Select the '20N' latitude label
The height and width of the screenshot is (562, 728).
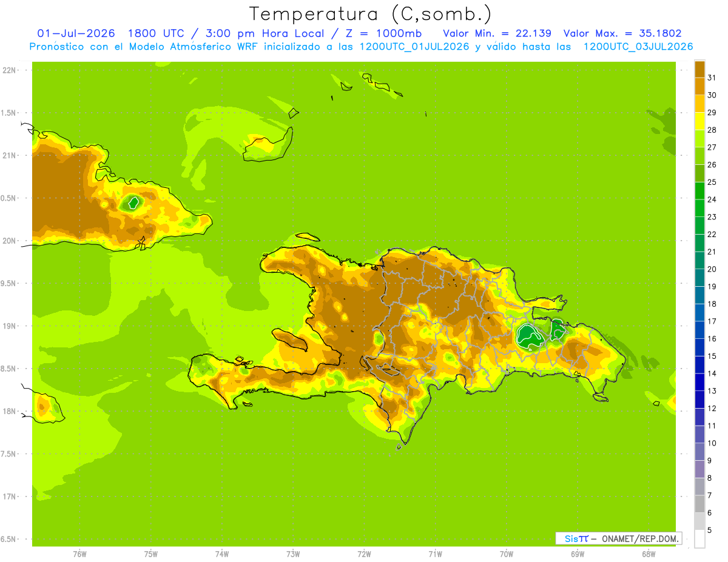point(9,241)
